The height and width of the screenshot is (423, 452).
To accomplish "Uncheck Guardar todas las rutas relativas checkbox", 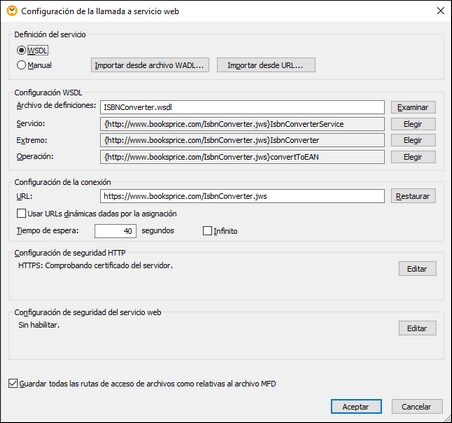I will tap(13, 383).
